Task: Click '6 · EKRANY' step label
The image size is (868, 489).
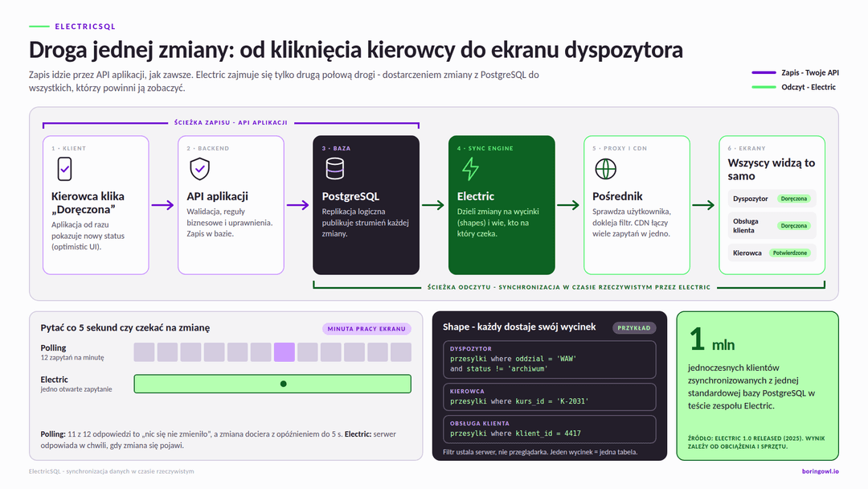Action: tap(746, 149)
